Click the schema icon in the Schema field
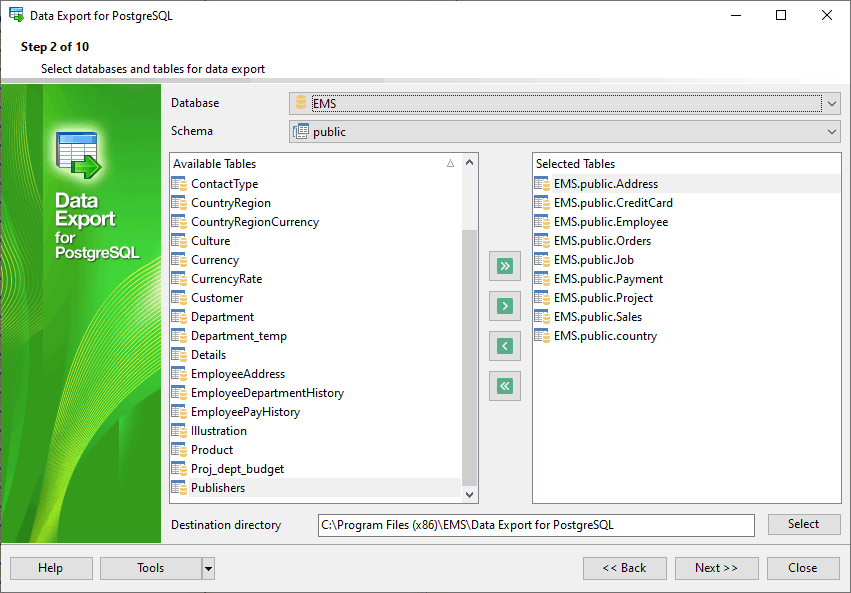 pyautogui.click(x=301, y=132)
